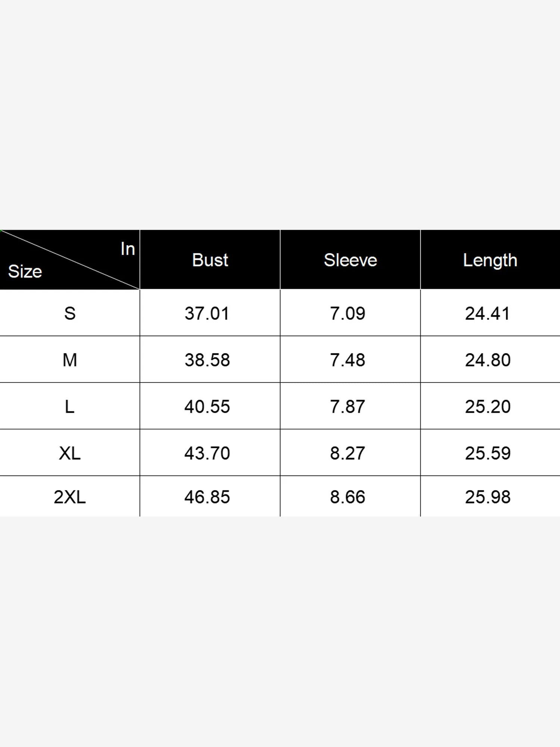Click the Bust column header
Viewport: 560px width, 747px height.
pyautogui.click(x=210, y=260)
